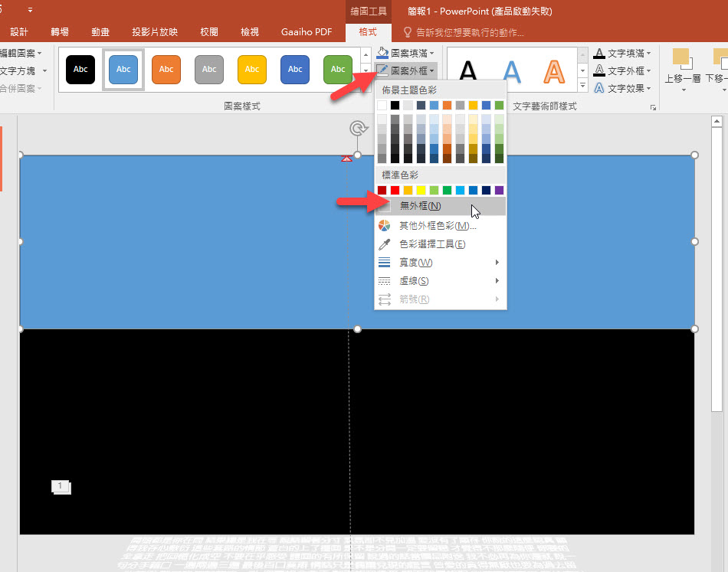
Task: Open the WordArt styles dialog launcher
Action: (653, 107)
